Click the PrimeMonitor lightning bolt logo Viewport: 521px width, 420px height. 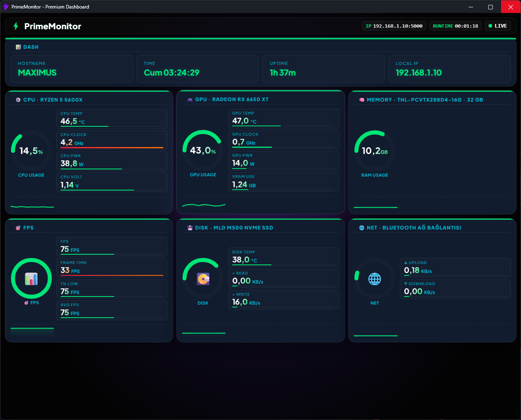click(x=16, y=26)
